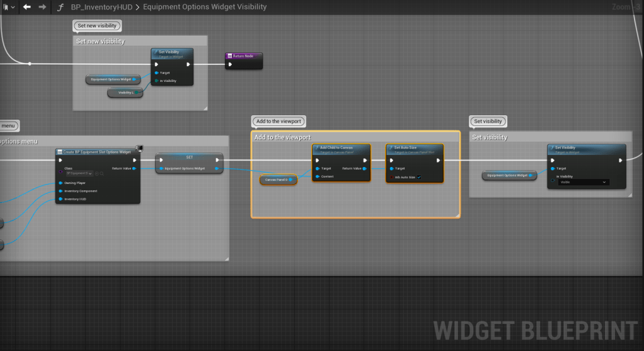Go back using the left navigation arrow
The height and width of the screenshot is (351, 644).
pyautogui.click(x=27, y=6)
